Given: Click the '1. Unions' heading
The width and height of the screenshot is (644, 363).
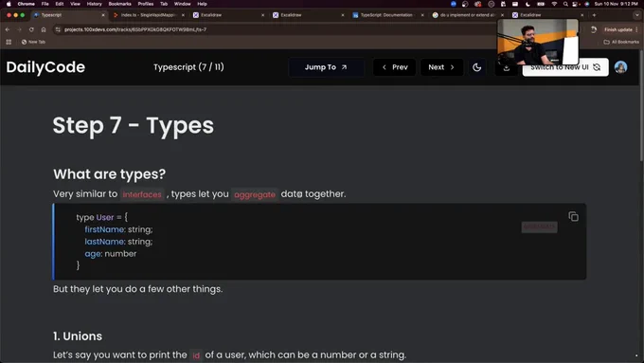Looking at the screenshot, I should tap(78, 336).
